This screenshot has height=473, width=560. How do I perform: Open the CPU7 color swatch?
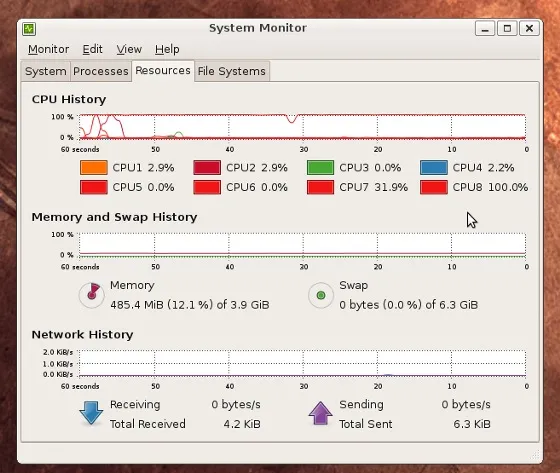point(320,187)
